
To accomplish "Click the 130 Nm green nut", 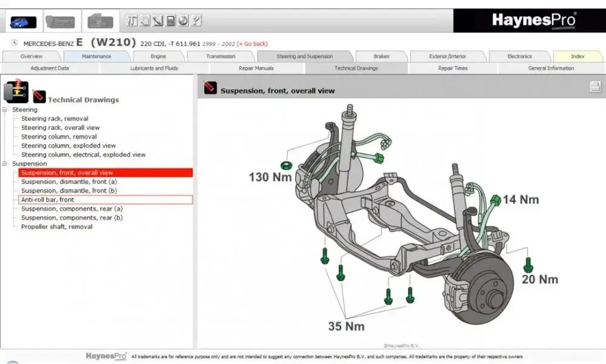I will (286, 165).
